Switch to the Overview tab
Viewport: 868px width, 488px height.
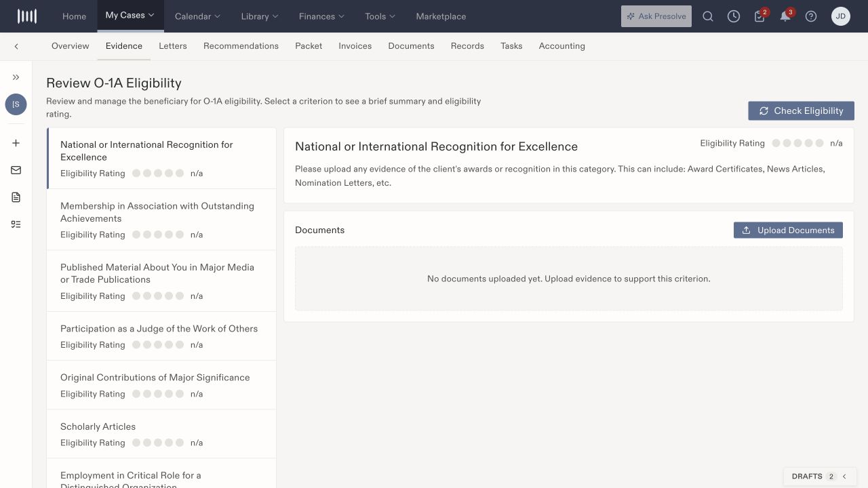[71, 46]
